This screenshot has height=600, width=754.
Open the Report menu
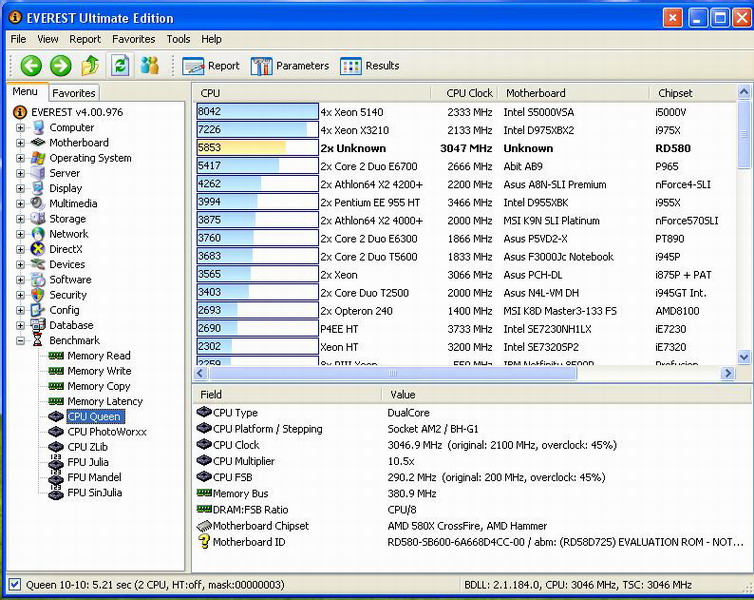pos(85,39)
